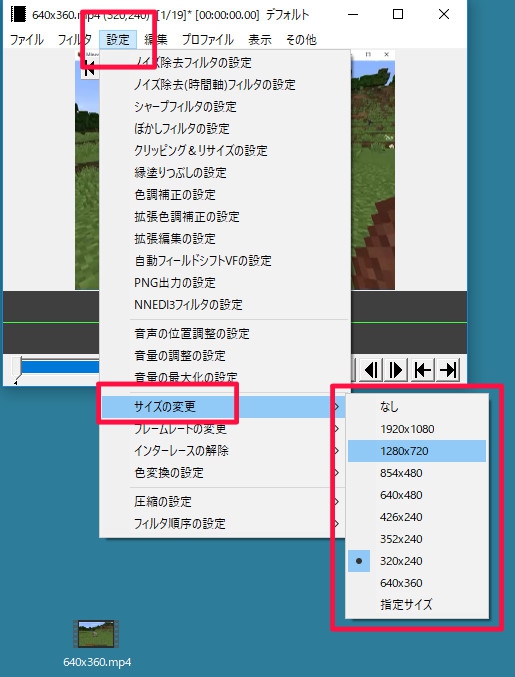Expand the サイズの変更 submenu
Viewport: 515px width, 677px height.
click(x=222, y=407)
